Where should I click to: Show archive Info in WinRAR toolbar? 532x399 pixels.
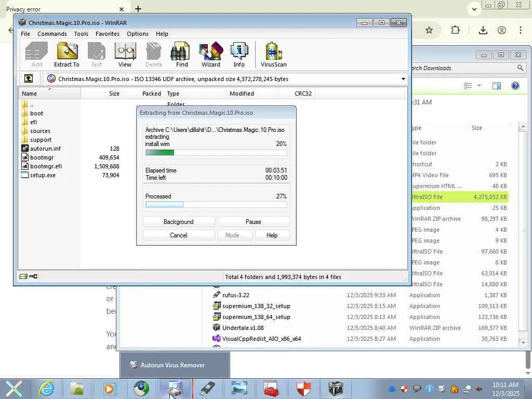239,54
